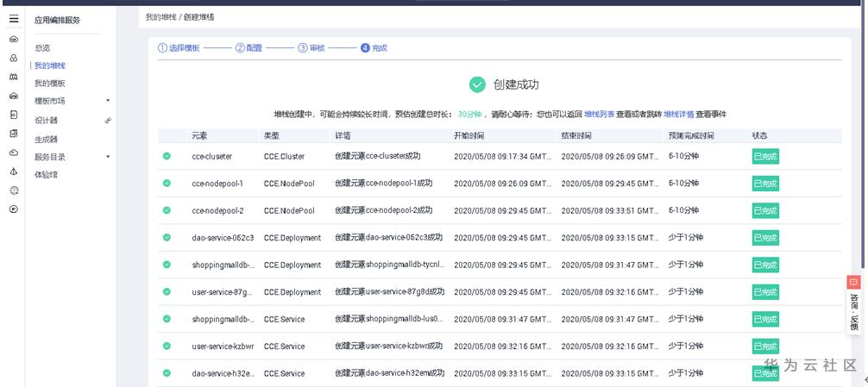Screen dimensions: 868x387
Task: Click 已完成 badge in cce-nodepool-2 row
Action: pyautogui.click(x=765, y=210)
